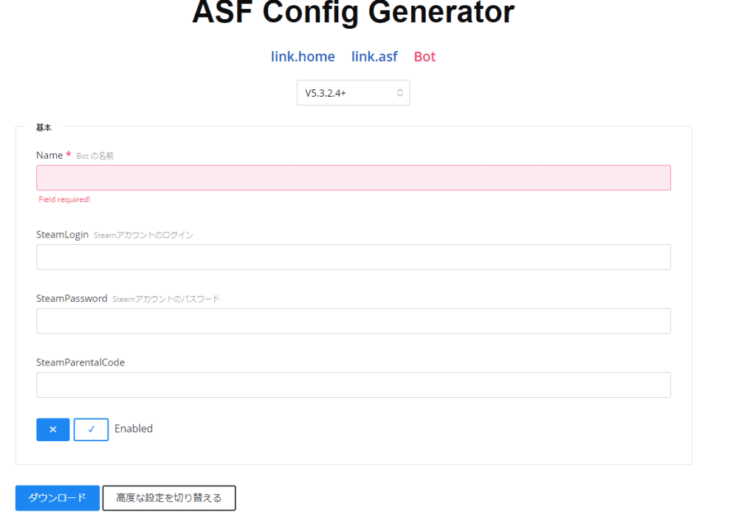The image size is (756, 532).
Task: Click the Enabled label next to the toggle
Action: 134,429
